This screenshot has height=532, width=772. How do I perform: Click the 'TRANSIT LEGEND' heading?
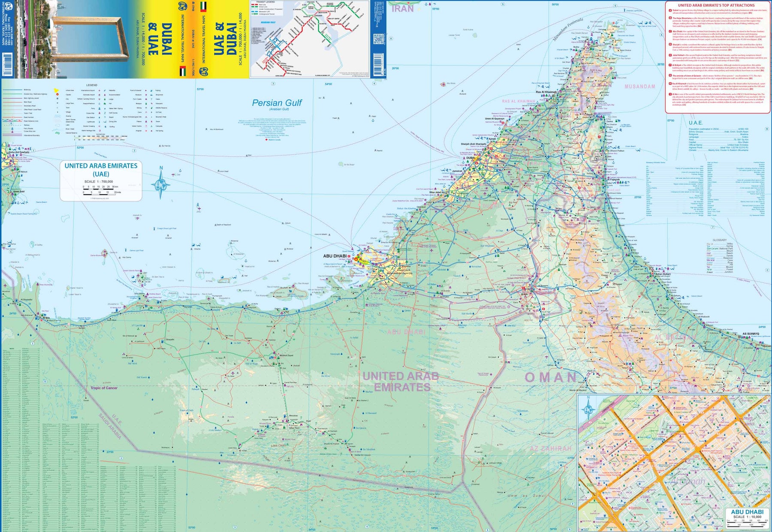[x=265, y=2]
